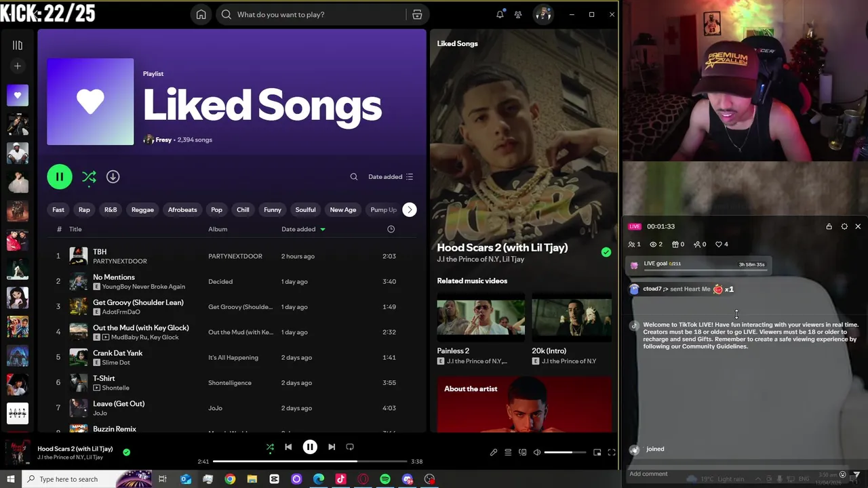Open artist Shontelle link

point(115,388)
